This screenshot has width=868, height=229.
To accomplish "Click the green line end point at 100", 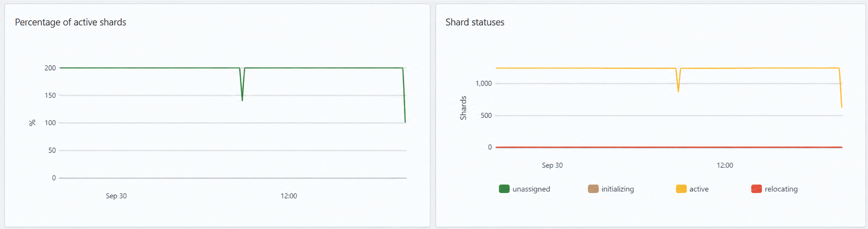I will tap(405, 122).
